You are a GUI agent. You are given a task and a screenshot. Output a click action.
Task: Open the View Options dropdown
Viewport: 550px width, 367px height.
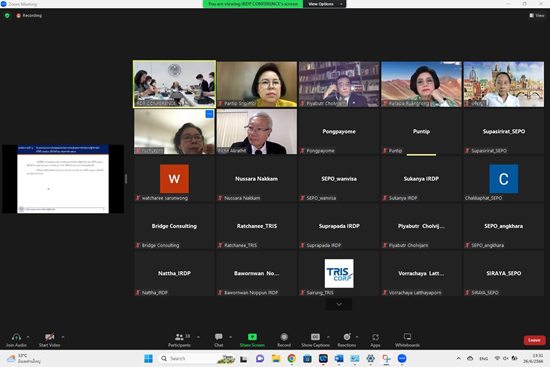325,4
